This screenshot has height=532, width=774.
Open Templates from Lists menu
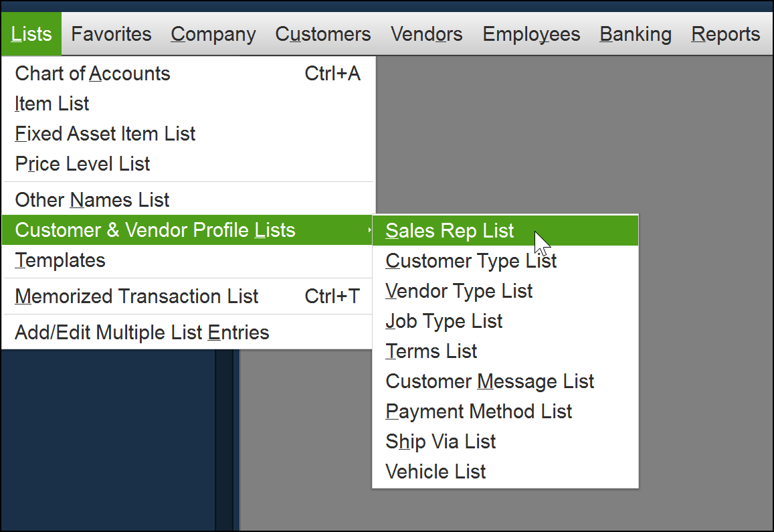(x=187, y=260)
